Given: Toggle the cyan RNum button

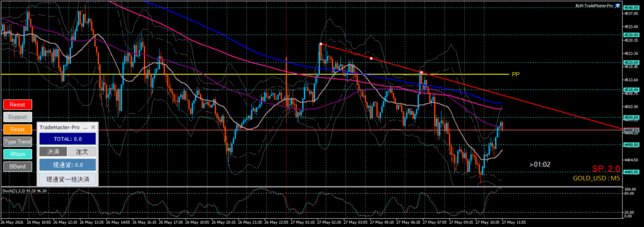Looking at the screenshot, I should tap(17, 154).
